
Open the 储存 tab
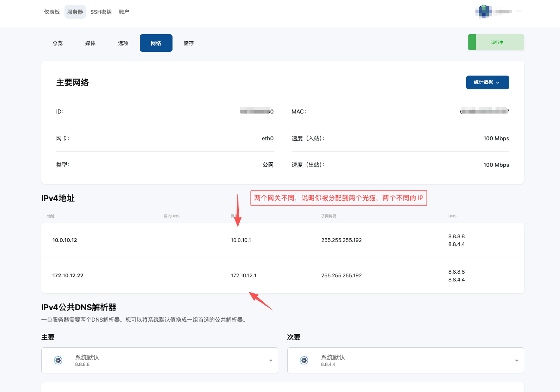click(x=189, y=43)
